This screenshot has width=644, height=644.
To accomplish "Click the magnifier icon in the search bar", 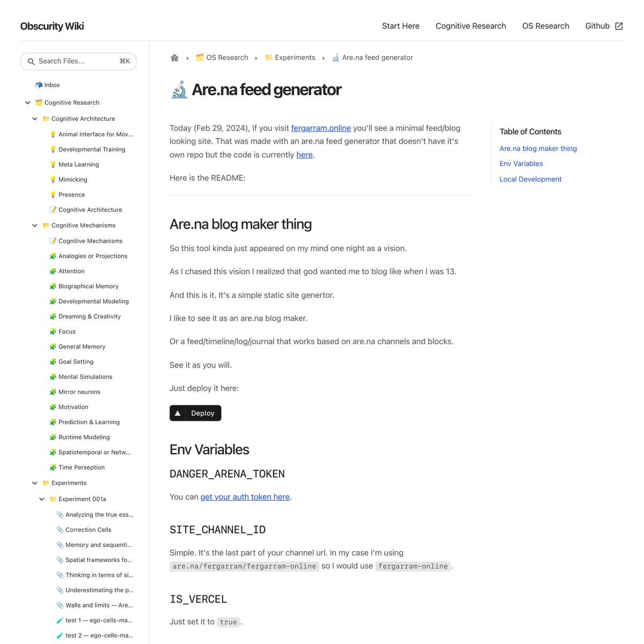I will pyautogui.click(x=31, y=61).
